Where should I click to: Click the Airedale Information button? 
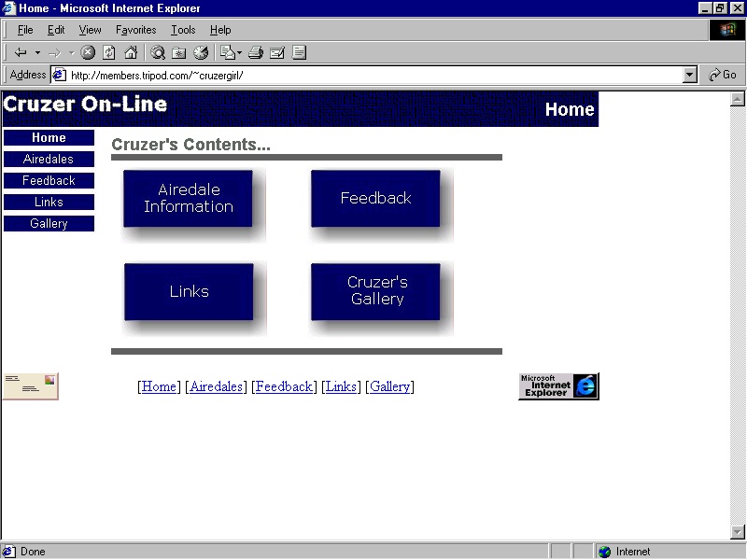[189, 198]
